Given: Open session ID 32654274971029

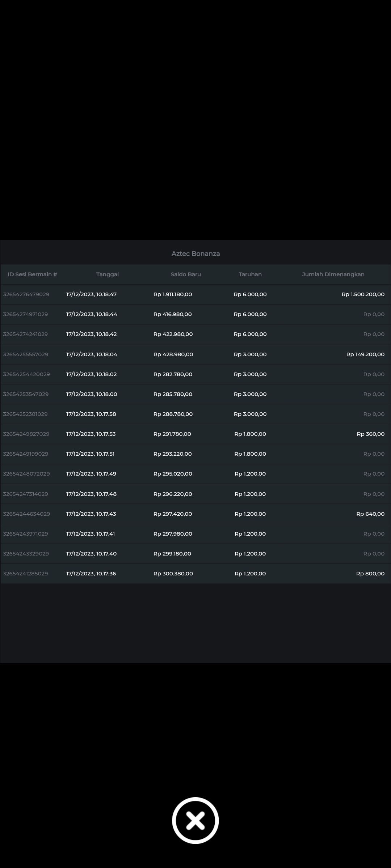Looking at the screenshot, I should [x=25, y=314].
